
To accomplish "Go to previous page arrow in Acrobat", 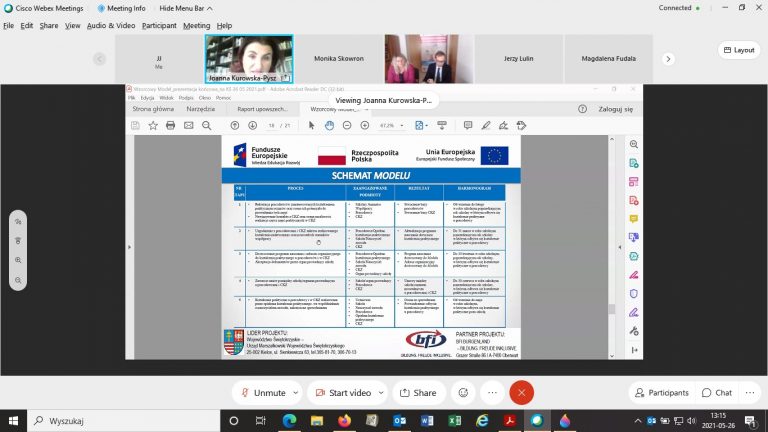I will click(235, 126).
